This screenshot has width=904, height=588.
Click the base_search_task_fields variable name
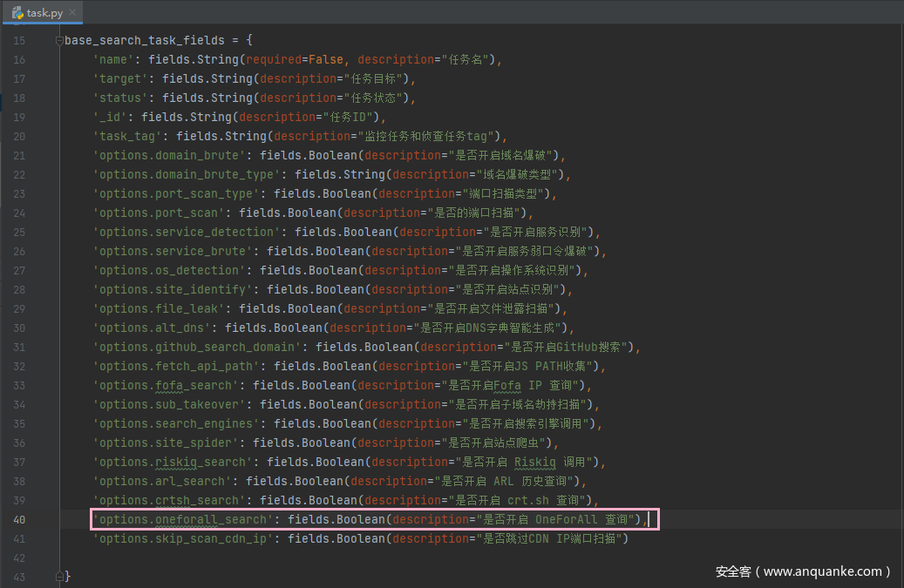(x=145, y=41)
